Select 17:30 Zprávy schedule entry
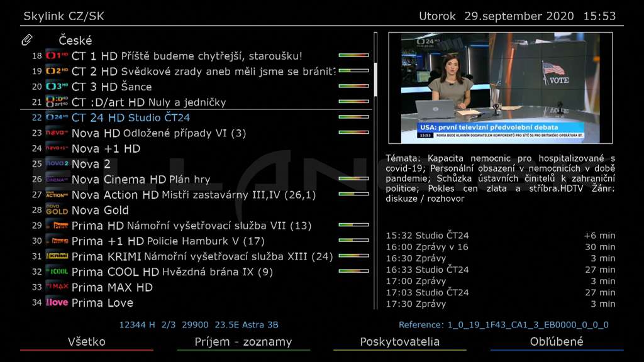This screenshot has width=644, height=362. (x=500, y=304)
